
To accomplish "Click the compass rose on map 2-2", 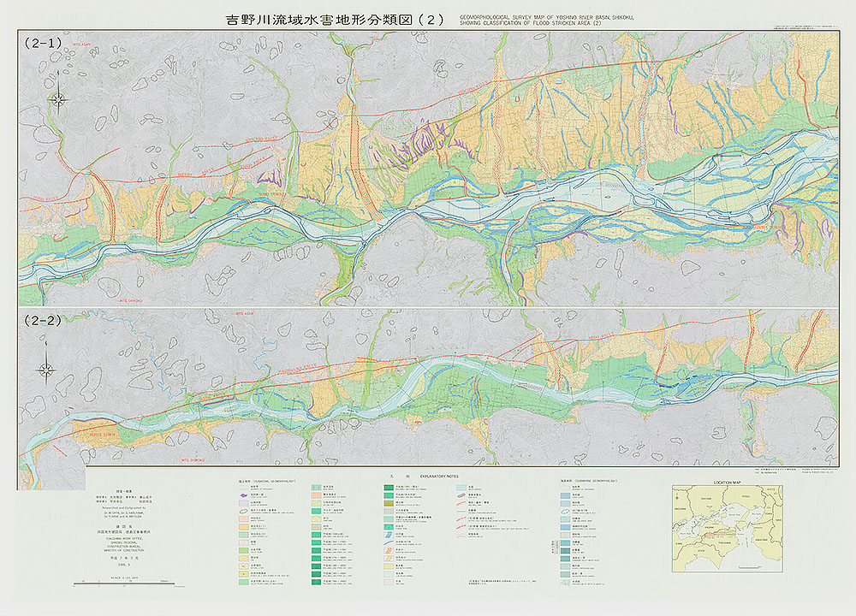I will [46, 370].
